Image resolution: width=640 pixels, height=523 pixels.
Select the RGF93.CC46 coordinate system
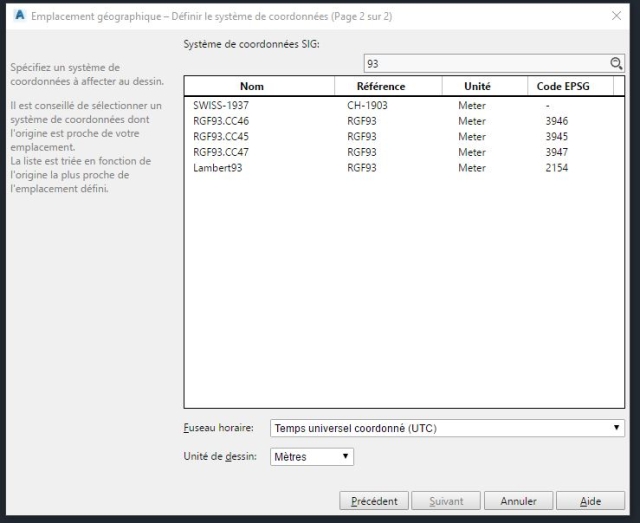[x=404, y=121]
